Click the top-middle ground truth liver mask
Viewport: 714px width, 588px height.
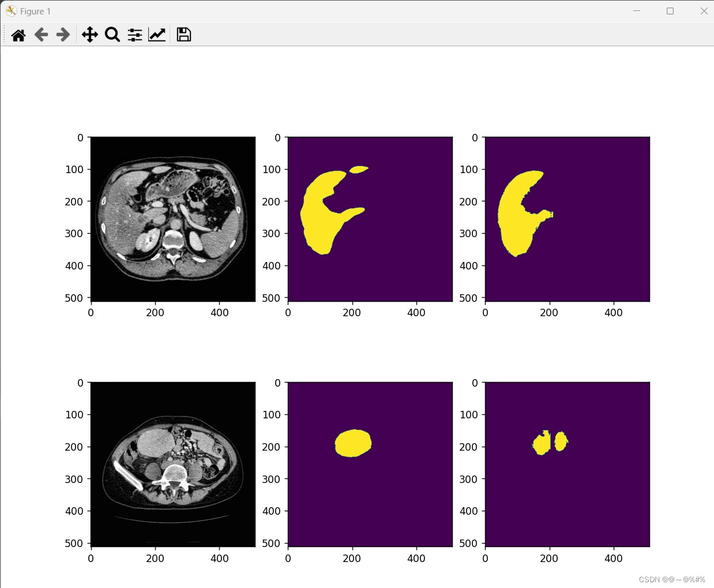370,219
